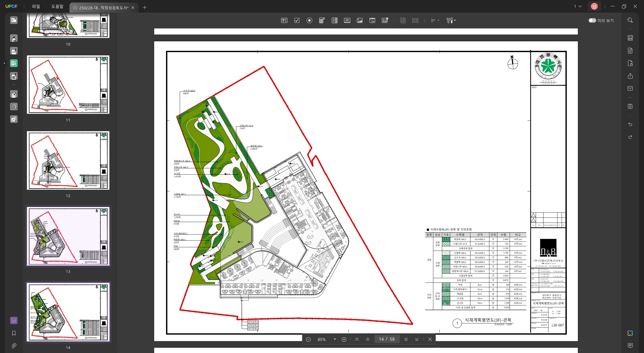Image resolution: width=644 pixels, height=353 pixels.
Task: Insert a Date Field form element
Action: click(372, 20)
